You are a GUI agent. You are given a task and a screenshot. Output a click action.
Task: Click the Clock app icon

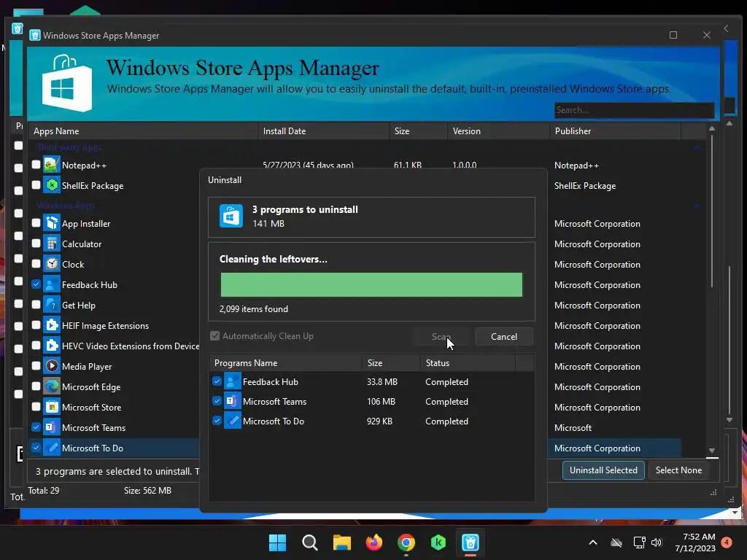point(52,264)
